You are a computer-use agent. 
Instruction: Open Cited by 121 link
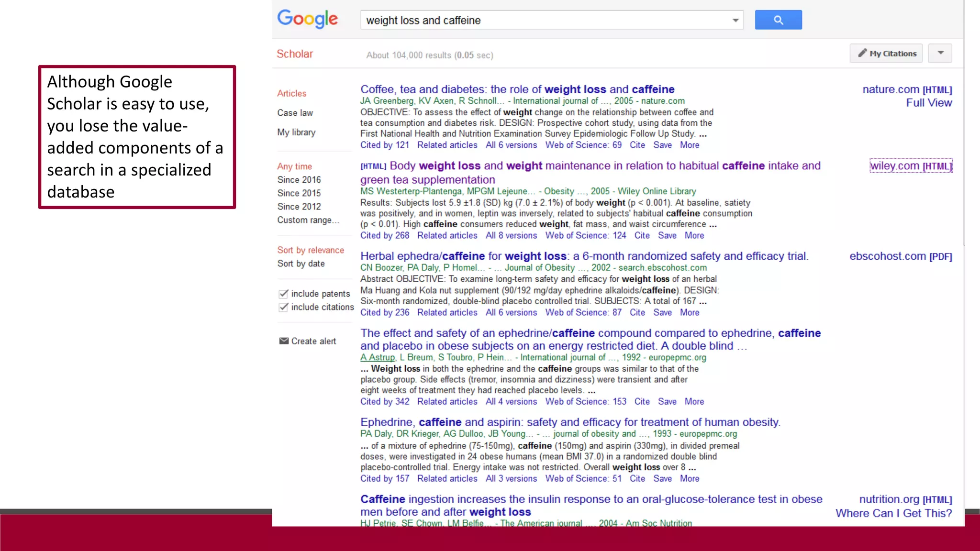385,145
